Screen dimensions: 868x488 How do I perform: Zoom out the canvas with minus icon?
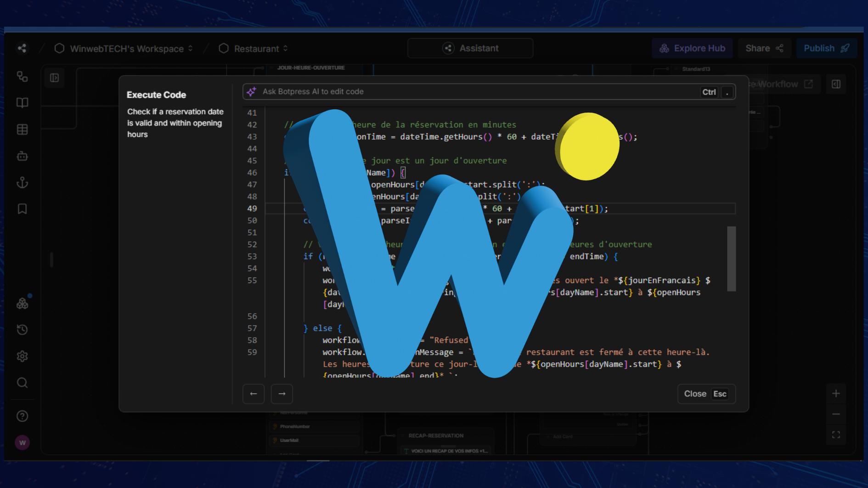coord(836,414)
